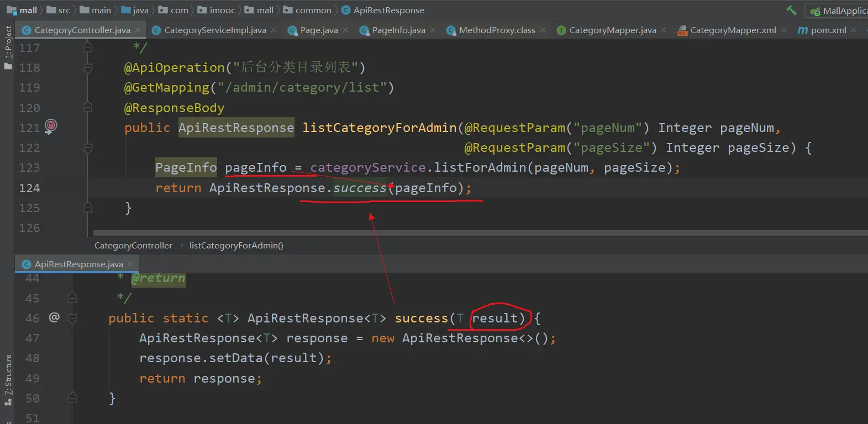Viewport: 868px width, 424px height.
Task: Close the CategoryController.java tab
Action: point(138,30)
